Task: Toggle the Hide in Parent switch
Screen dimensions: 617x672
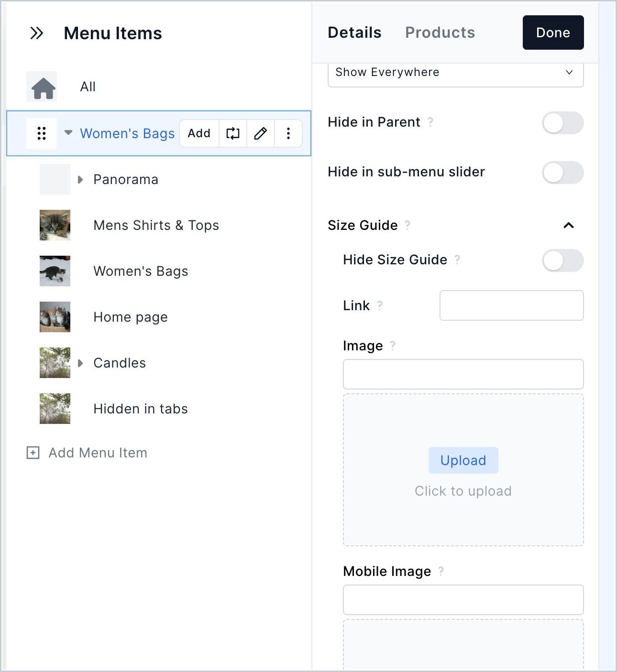Action: (x=562, y=123)
